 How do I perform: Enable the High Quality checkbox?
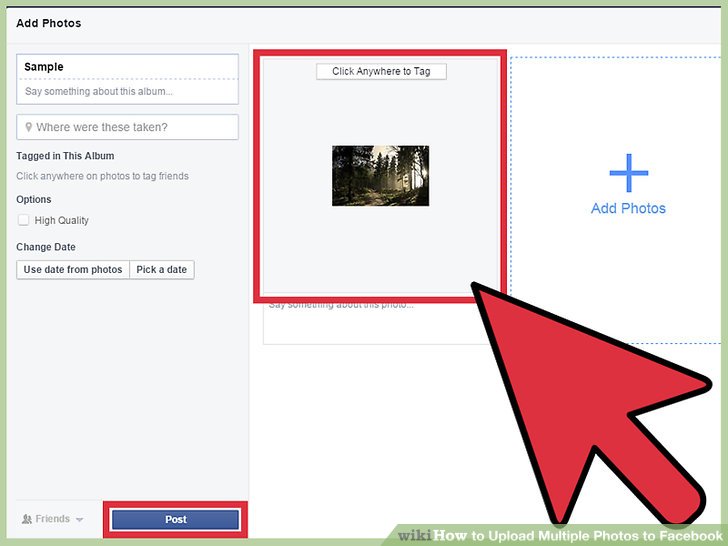[x=23, y=220]
